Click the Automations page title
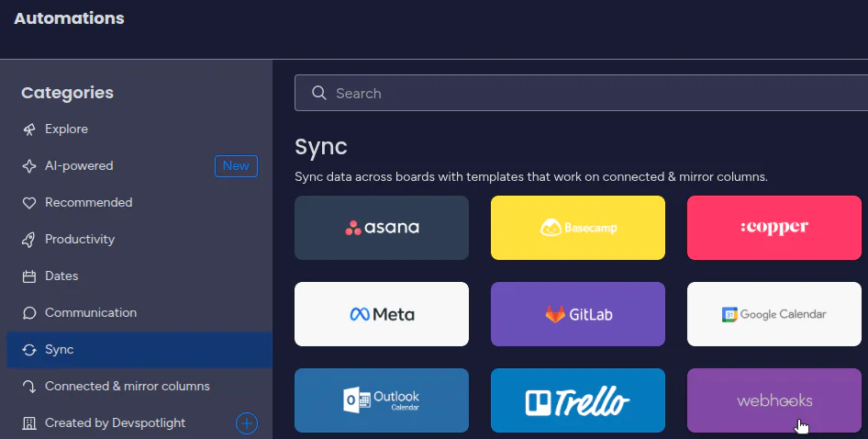868x439 pixels. [x=69, y=18]
